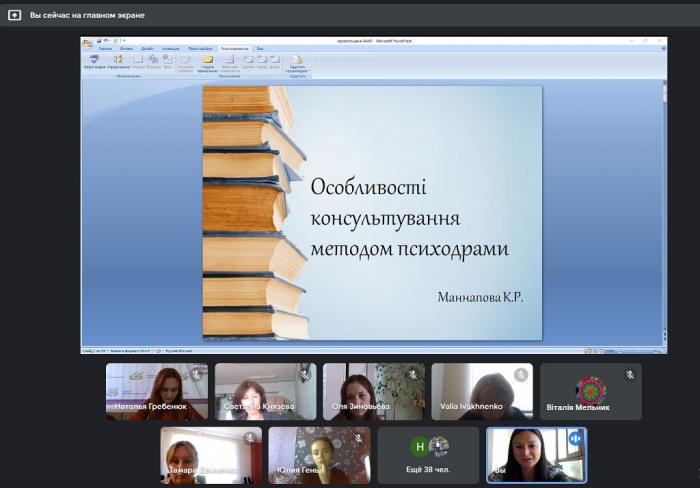The height and width of the screenshot is (488, 700).
Task: Click the muted mic icon on Светлана Князева's tile
Action: pyautogui.click(x=305, y=375)
